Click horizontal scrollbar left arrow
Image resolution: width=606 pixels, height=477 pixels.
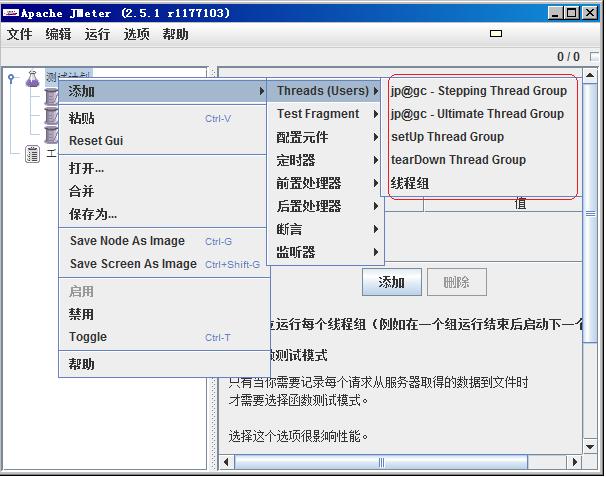point(226,462)
